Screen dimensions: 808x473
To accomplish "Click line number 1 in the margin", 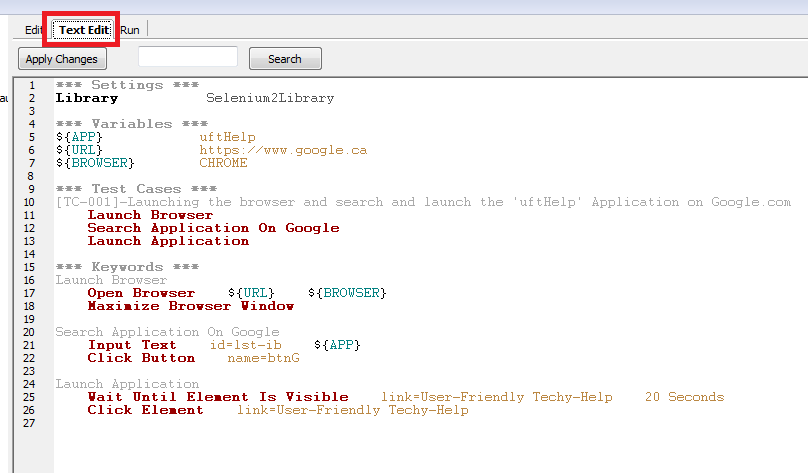I will coord(32,85).
